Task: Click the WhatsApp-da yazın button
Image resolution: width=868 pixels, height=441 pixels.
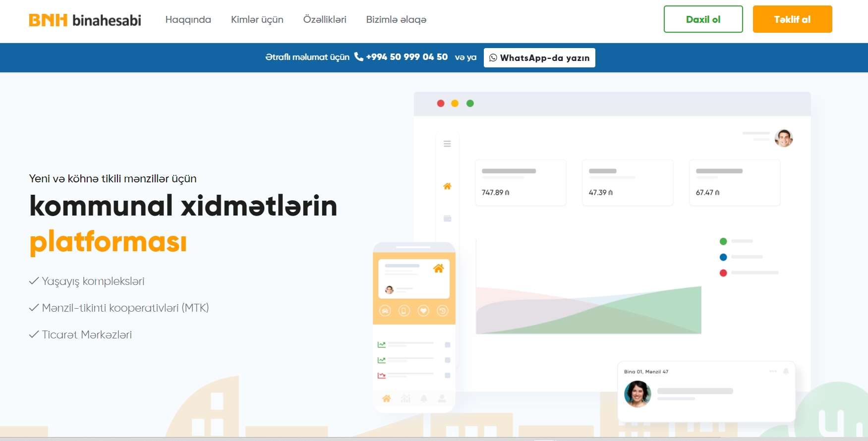Action: coord(539,57)
